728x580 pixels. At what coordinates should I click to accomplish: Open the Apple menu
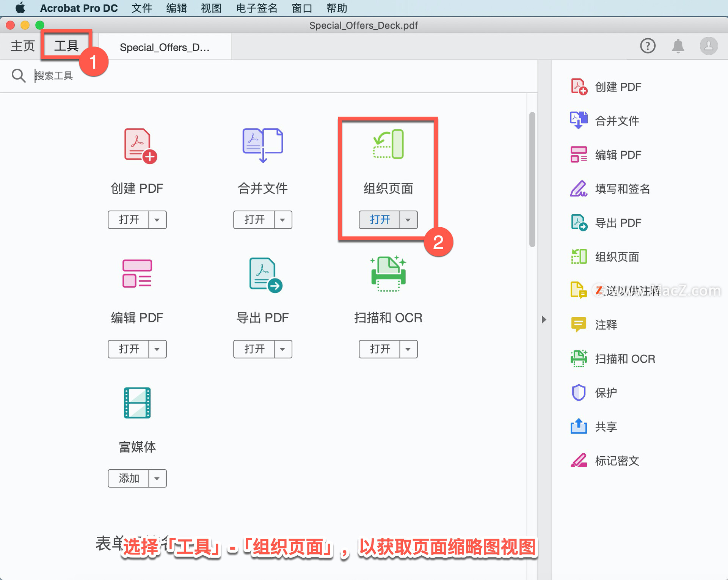coord(20,8)
